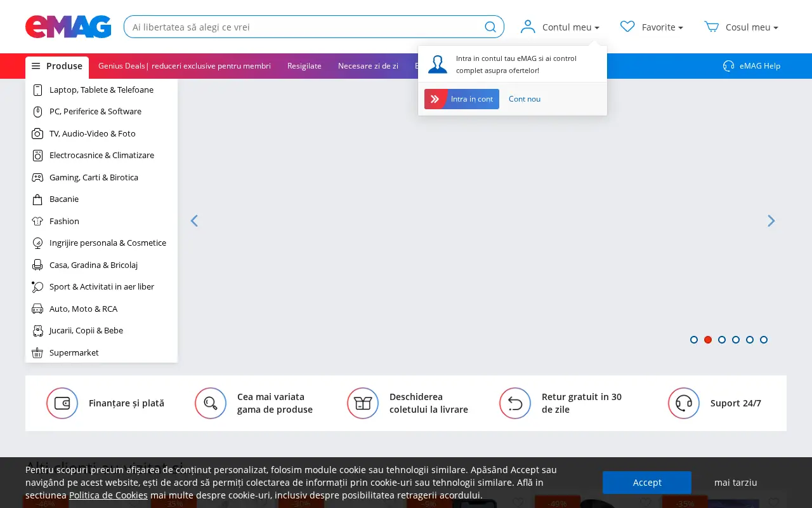This screenshot has width=812, height=508.
Task: Select the third carousel slide dot
Action: coord(722,340)
